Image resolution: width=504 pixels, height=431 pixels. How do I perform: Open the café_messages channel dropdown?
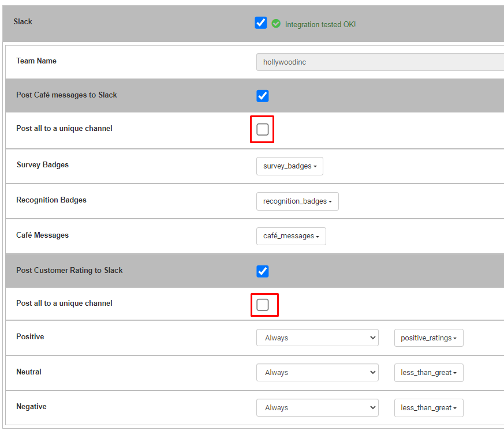pos(291,236)
